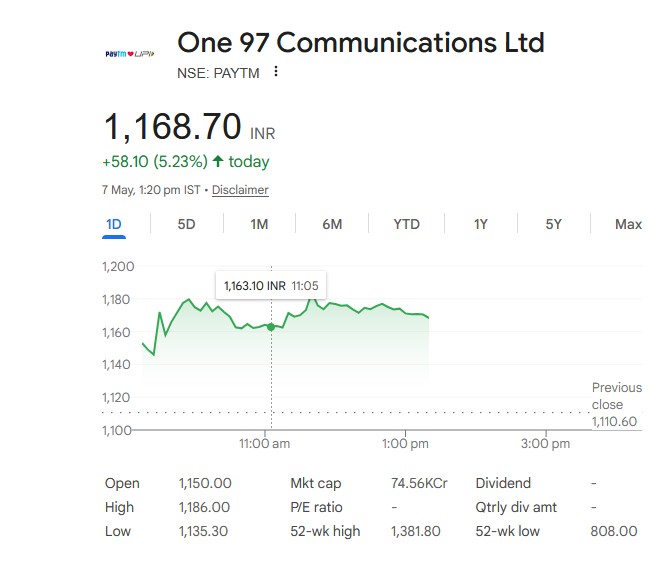Image resolution: width=658 pixels, height=573 pixels.
Task: Open the three-dot options menu beside NSE: PAYTM
Action: 276,71
